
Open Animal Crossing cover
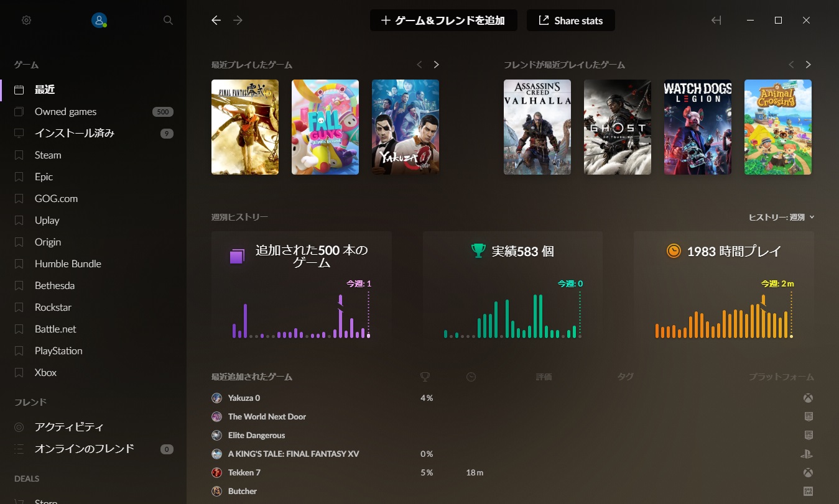click(x=778, y=127)
